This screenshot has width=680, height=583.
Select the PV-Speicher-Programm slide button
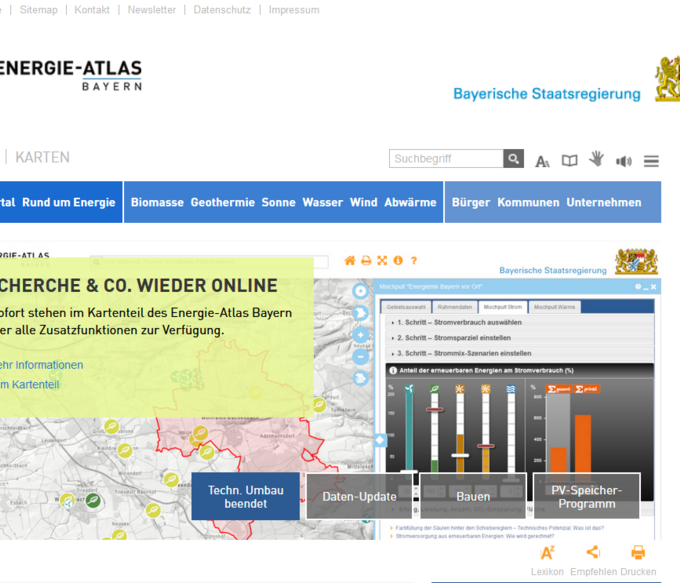(x=587, y=497)
